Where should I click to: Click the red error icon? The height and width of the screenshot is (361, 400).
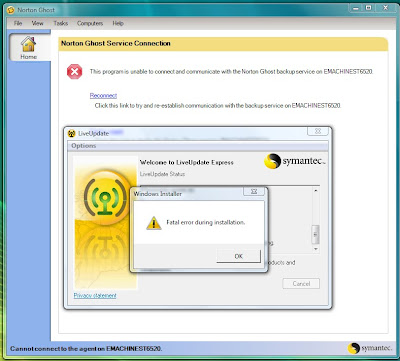click(x=75, y=72)
